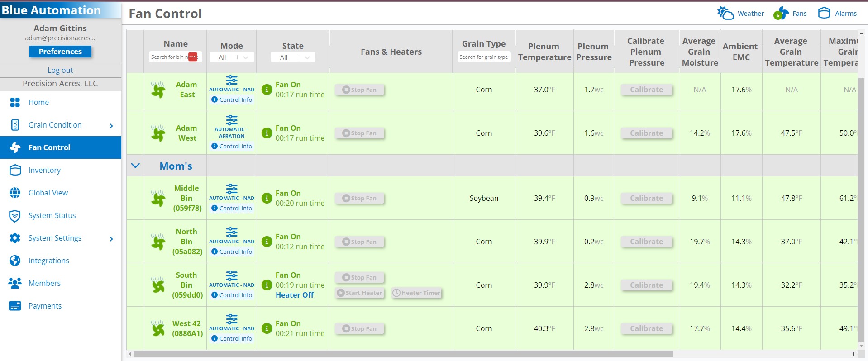Image resolution: width=868 pixels, height=361 pixels.
Task: Go to Inventory in sidebar
Action: (44, 170)
